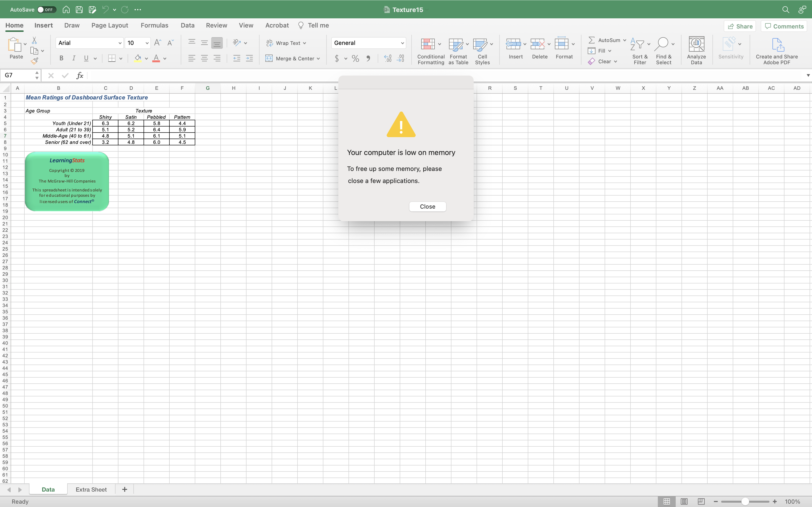Viewport: 812px width, 507px height.
Task: Click the Save icon in title bar
Action: point(79,10)
